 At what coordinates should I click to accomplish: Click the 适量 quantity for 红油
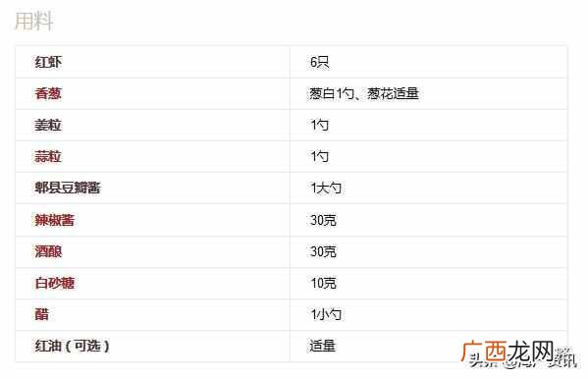pos(323,346)
